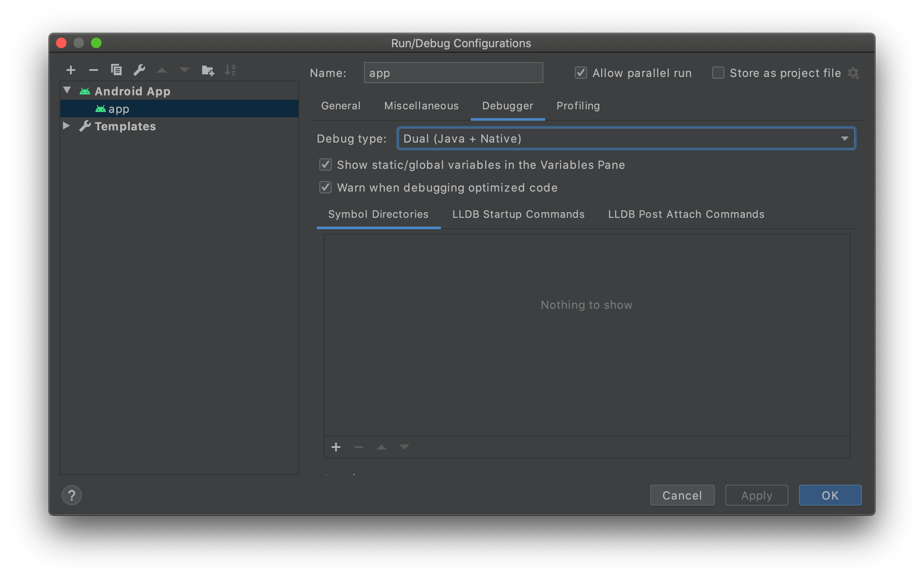Click the Edit Templates wrench icon
The height and width of the screenshot is (580, 924).
tap(139, 70)
